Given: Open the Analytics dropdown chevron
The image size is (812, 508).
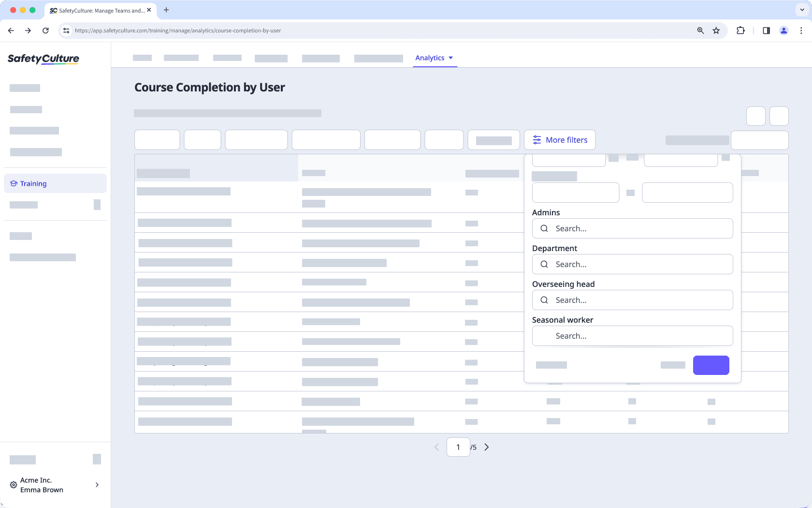Looking at the screenshot, I should (451, 58).
